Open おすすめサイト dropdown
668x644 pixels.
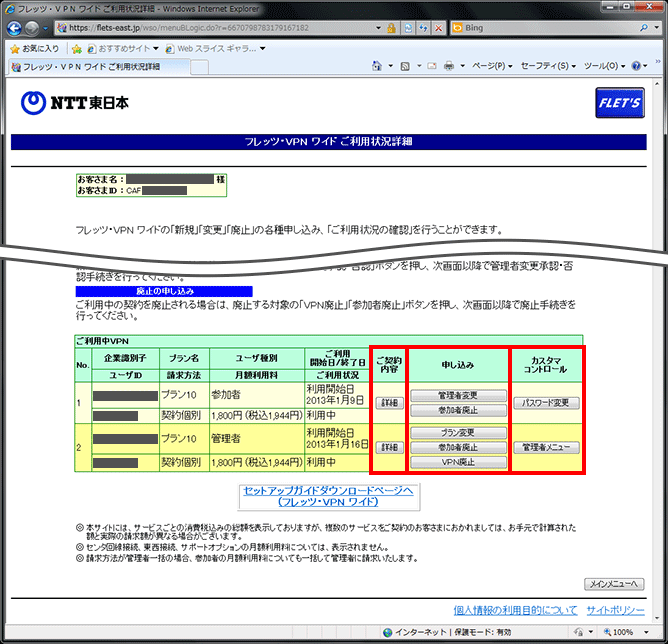(x=123, y=49)
